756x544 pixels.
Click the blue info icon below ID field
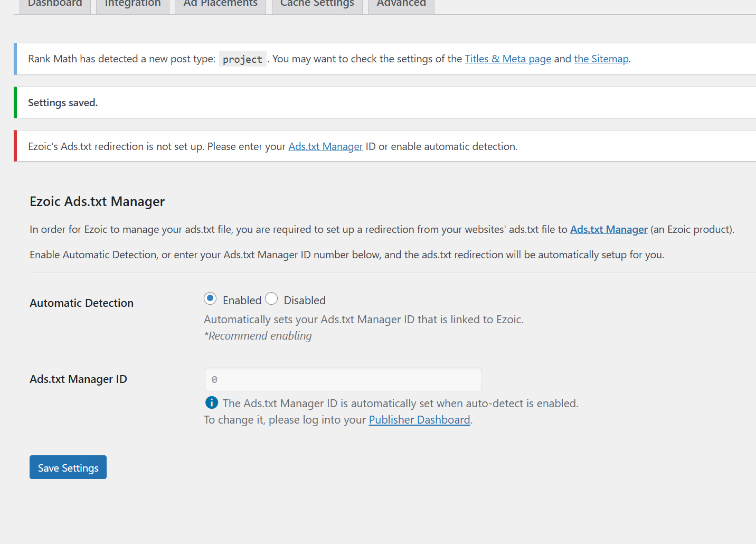click(x=211, y=402)
